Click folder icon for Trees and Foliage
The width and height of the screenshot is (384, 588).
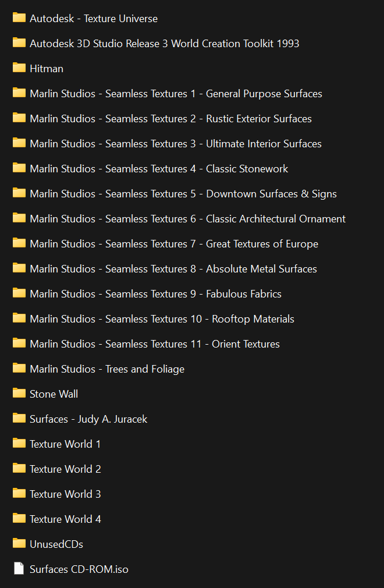point(19,369)
